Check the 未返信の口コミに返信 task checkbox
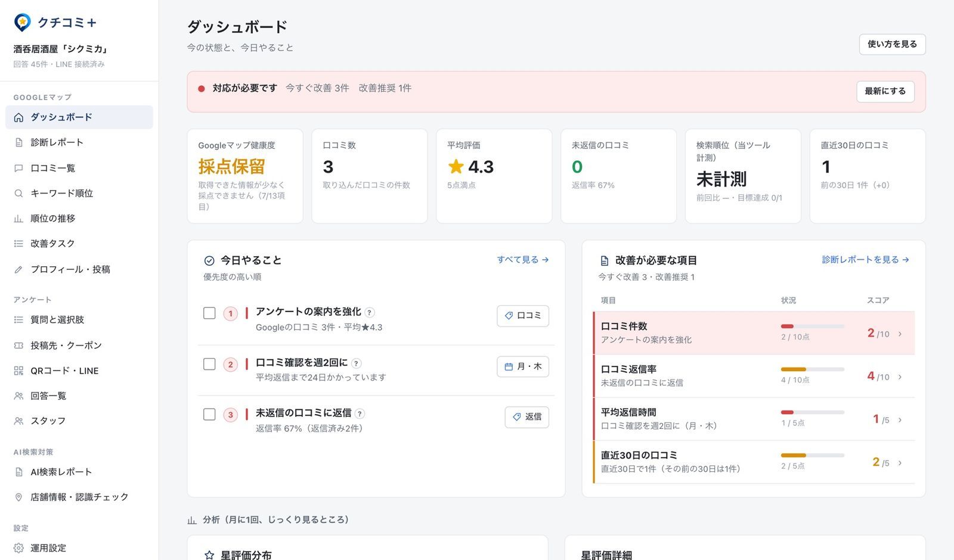954x560 pixels. (x=209, y=414)
